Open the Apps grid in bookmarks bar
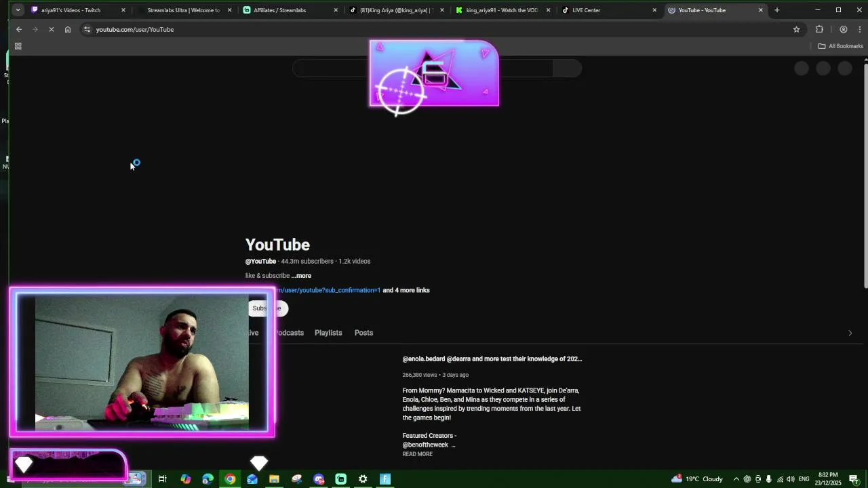 tap(18, 46)
